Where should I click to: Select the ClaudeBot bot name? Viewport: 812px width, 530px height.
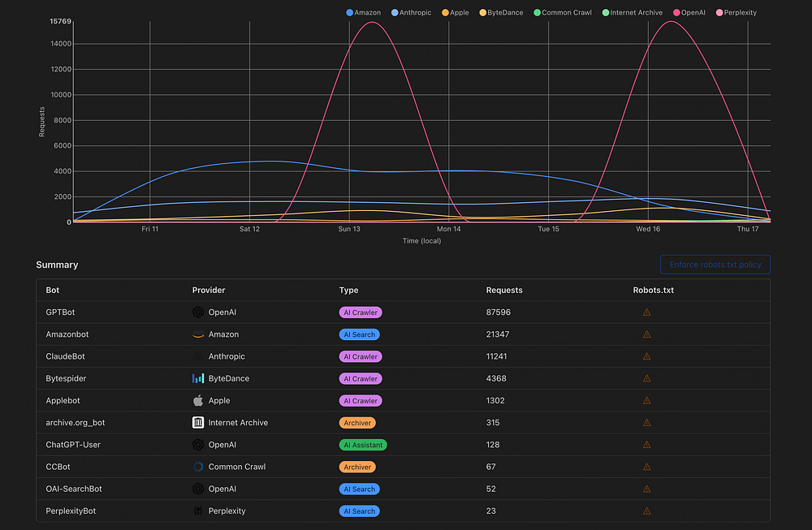(x=65, y=356)
